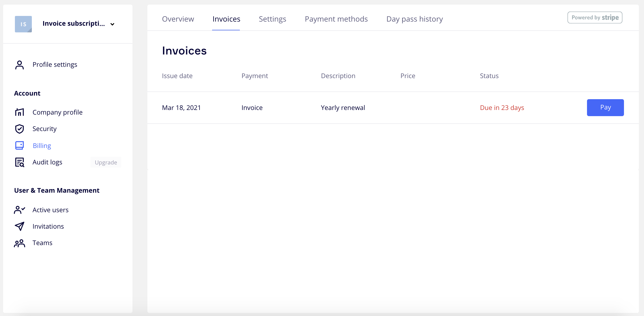The image size is (644, 316).
Task: Click the Company profile building icon
Action: pyautogui.click(x=20, y=112)
